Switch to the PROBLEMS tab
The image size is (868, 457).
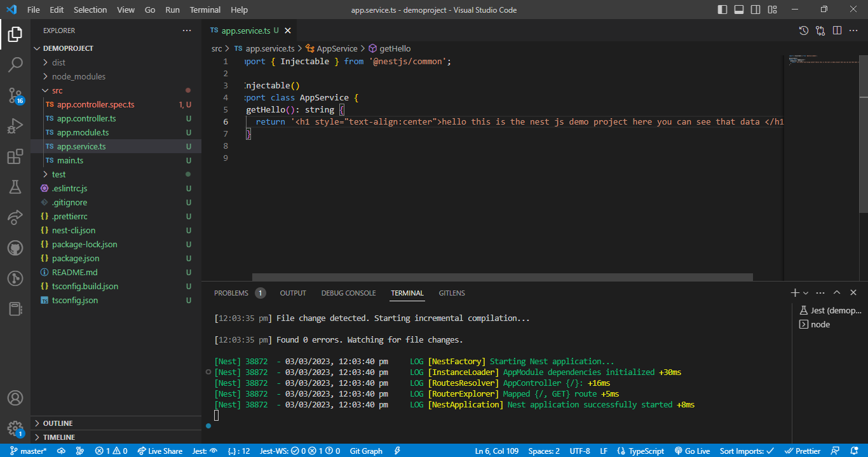coord(231,293)
